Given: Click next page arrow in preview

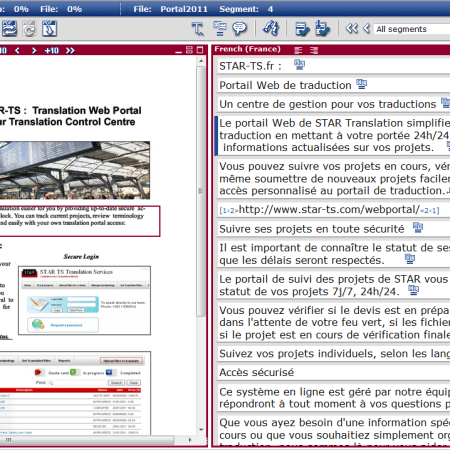Looking at the screenshot, I should pyautogui.click(x=34, y=50).
